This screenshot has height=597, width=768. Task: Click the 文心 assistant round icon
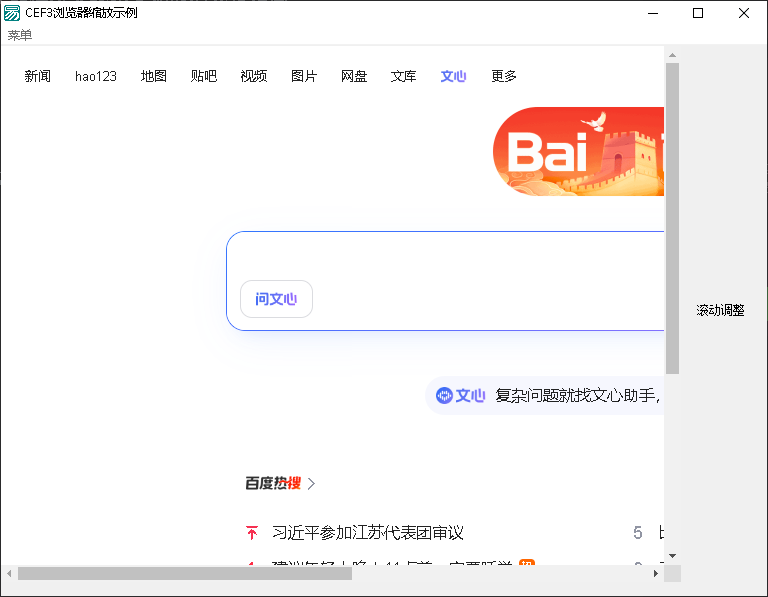pos(444,395)
